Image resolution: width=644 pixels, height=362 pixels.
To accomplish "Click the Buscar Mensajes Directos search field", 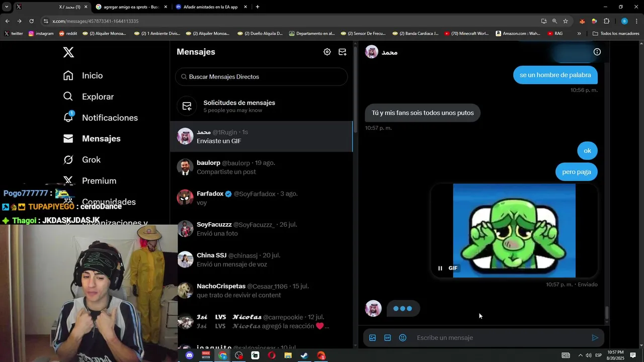I will (261, 77).
